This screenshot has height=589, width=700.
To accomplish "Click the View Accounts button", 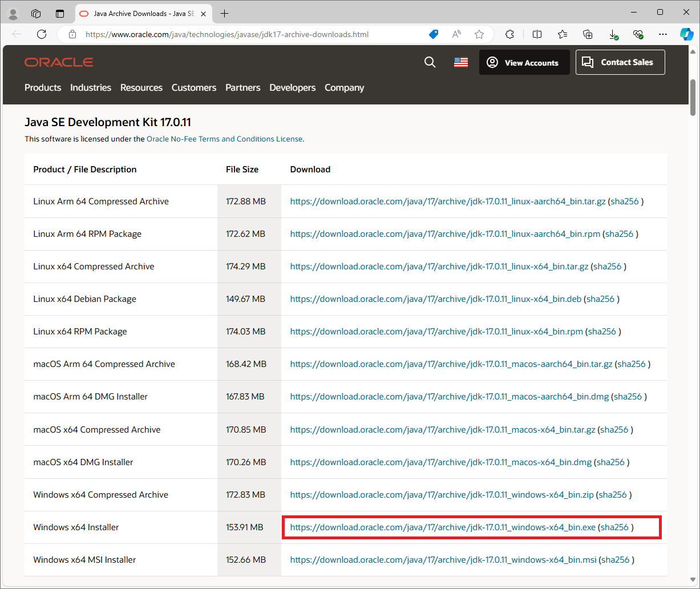I will 524,63.
